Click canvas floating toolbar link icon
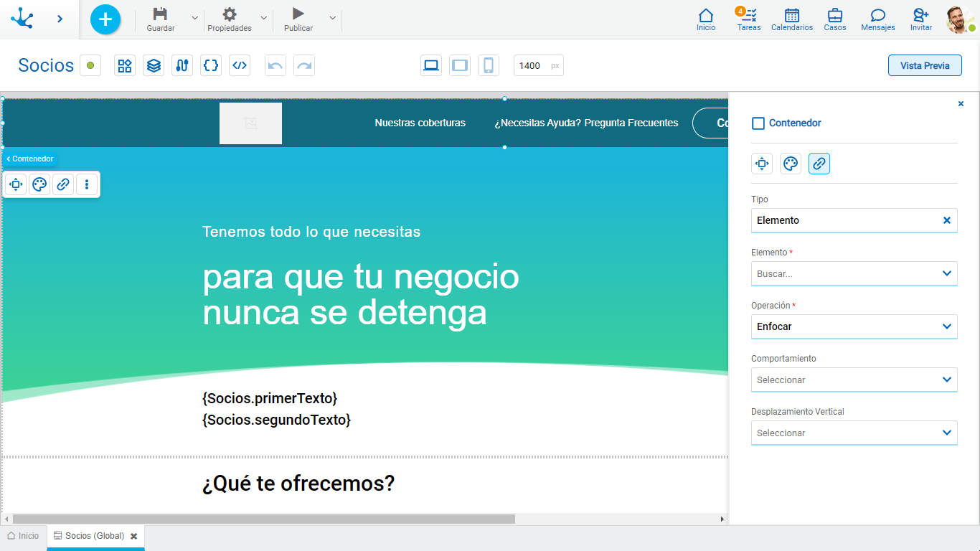The image size is (980, 551). tap(63, 184)
